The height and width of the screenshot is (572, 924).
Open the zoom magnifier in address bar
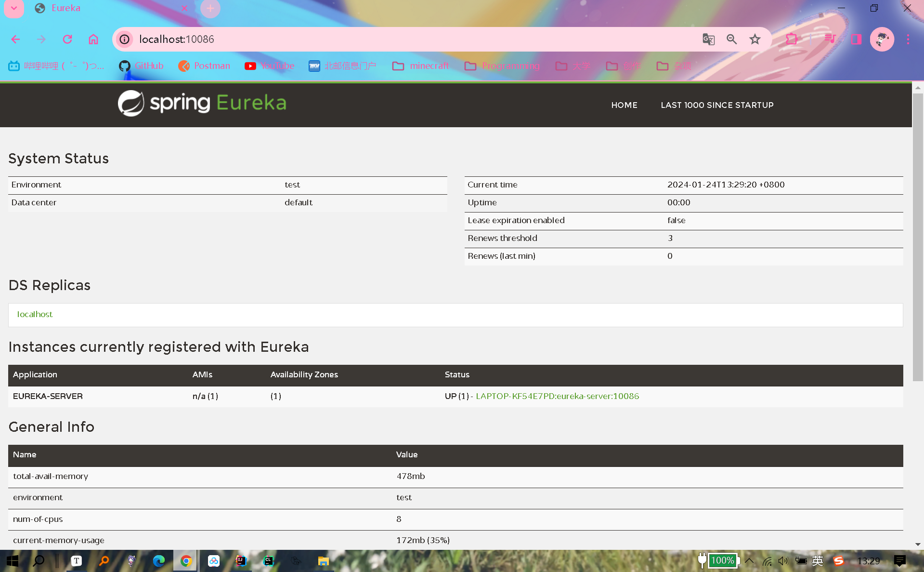coord(732,40)
